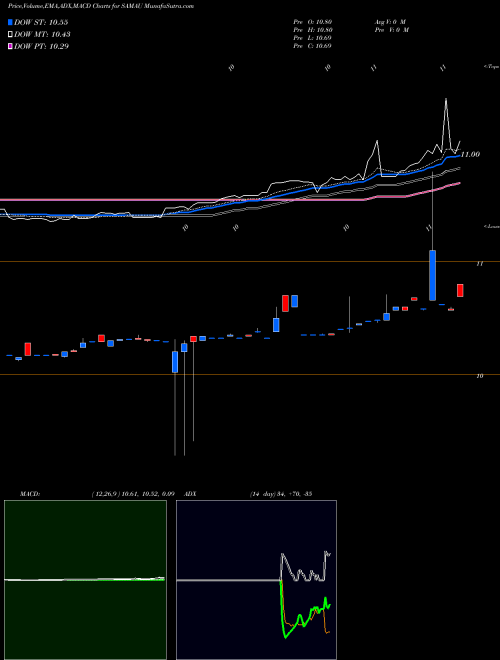Image resolution: width=500 pixels, height=660 pixels.
Task: Click the '<Lows' marker label
Action: click(492, 226)
